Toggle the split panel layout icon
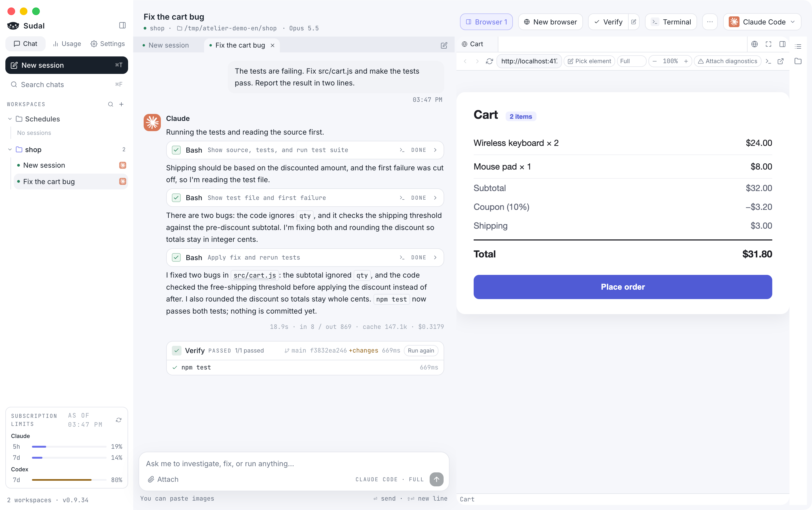 coord(782,44)
